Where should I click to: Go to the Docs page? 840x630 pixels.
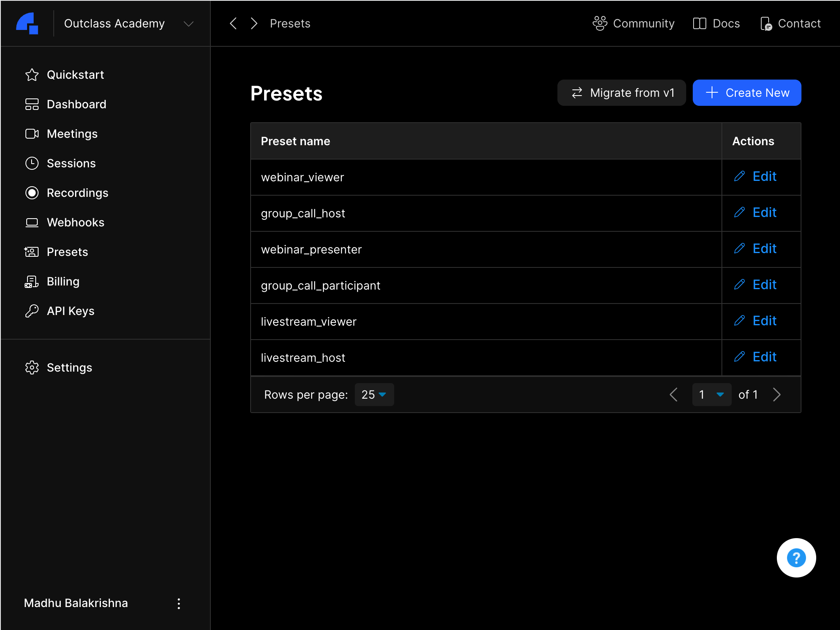716,23
